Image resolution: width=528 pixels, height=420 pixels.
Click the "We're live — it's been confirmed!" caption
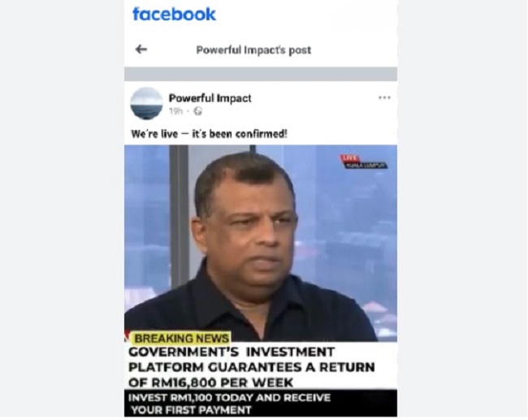209,134
